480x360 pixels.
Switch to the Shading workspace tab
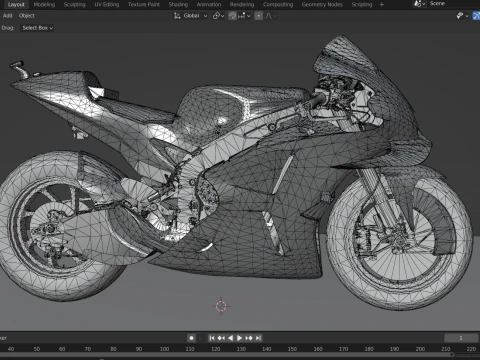coord(178,4)
